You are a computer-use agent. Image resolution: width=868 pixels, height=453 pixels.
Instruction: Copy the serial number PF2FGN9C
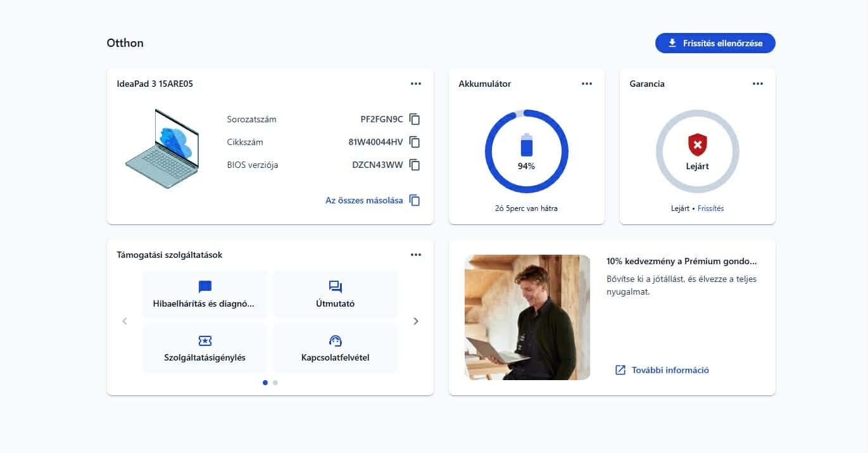pyautogui.click(x=415, y=119)
